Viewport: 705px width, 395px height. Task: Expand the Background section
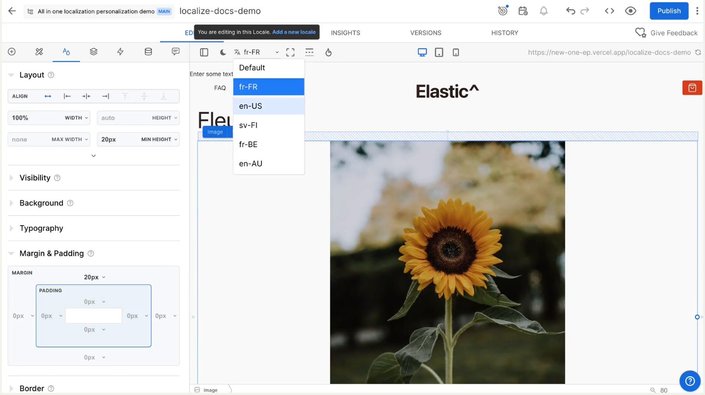[41, 203]
